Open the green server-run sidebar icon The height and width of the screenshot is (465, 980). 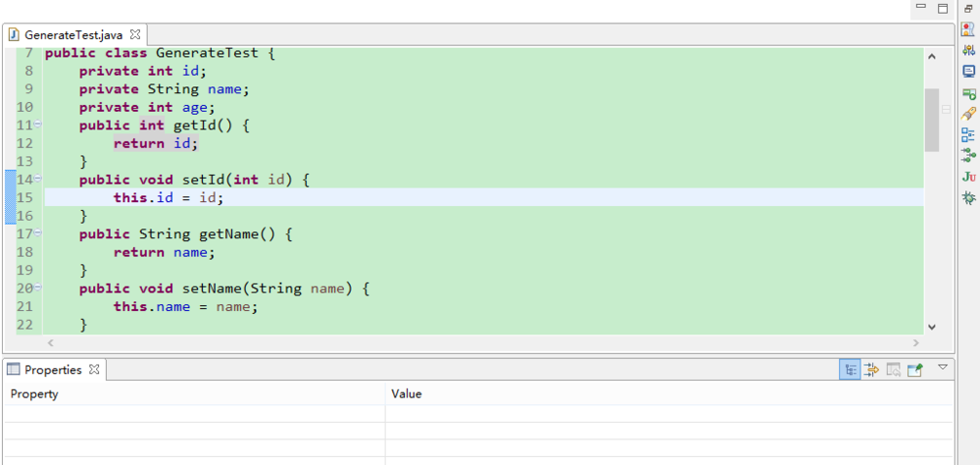(968, 93)
